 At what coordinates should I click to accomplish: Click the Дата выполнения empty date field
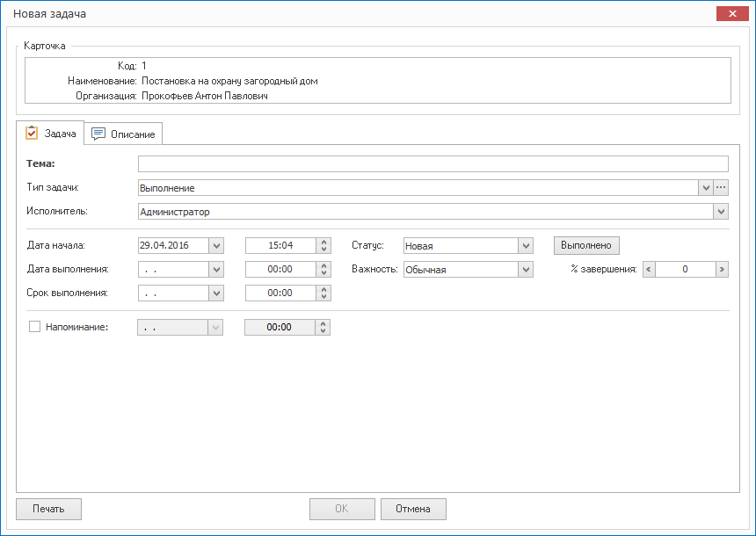[173, 270]
